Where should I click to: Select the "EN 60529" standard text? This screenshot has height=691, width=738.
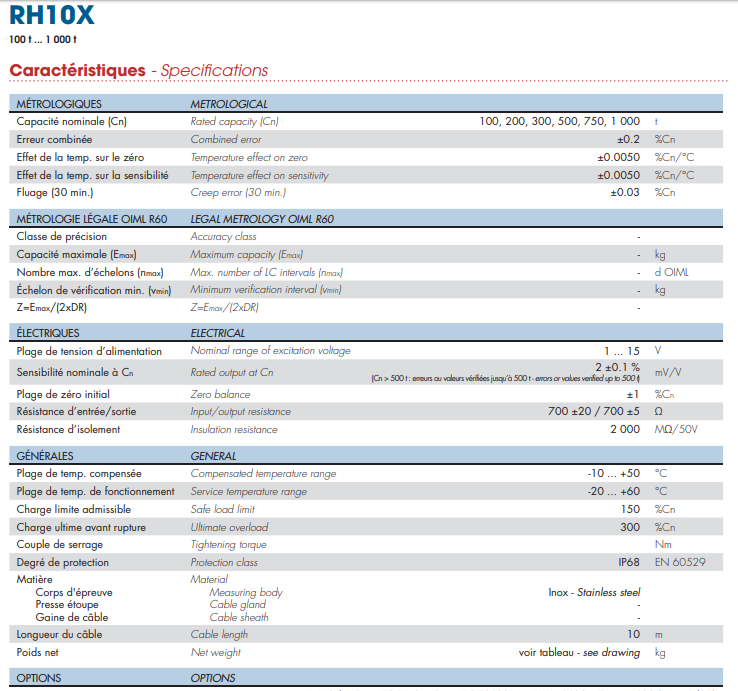680,563
